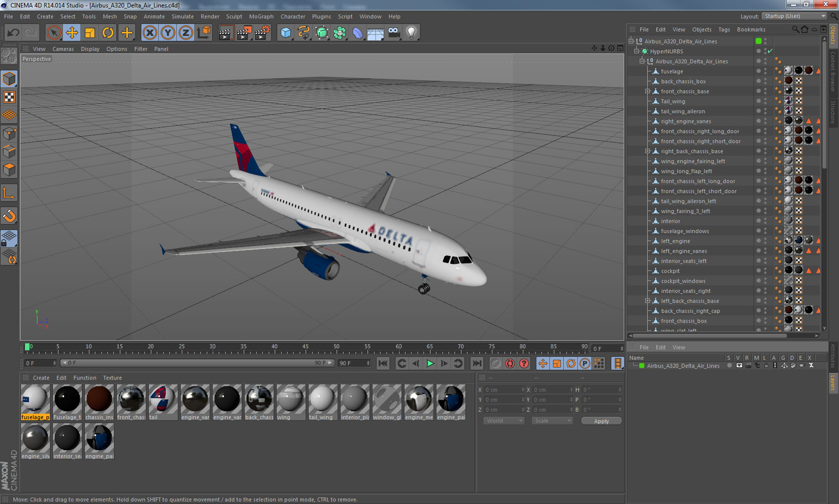Click the coordinate system icon

204,33
